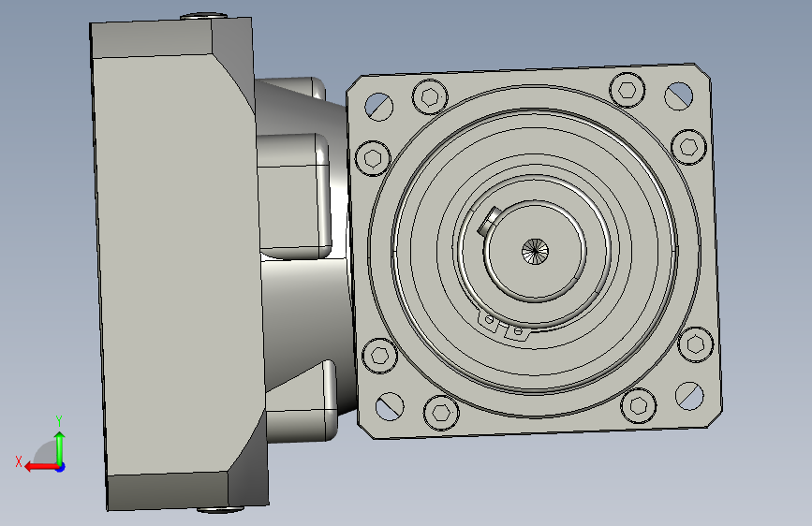Select the lower hex screw on flange right edge

(696, 344)
